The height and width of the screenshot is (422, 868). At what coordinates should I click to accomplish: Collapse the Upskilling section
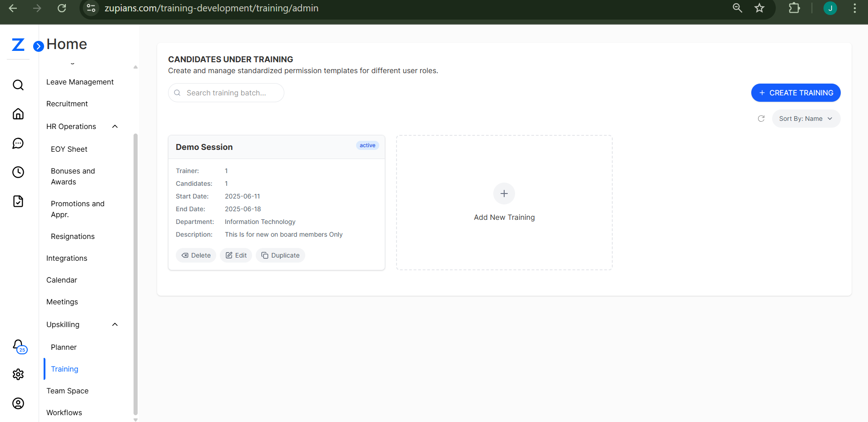click(x=115, y=324)
